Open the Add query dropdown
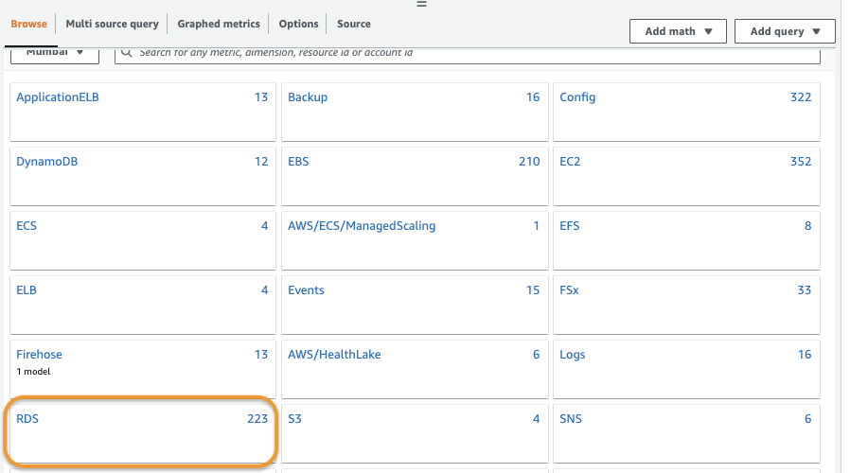This screenshot has height=473, width=868. (x=785, y=31)
